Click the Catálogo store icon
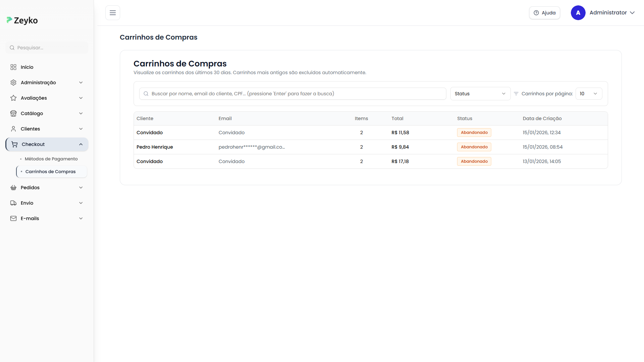This screenshot has width=644, height=362. click(13, 113)
